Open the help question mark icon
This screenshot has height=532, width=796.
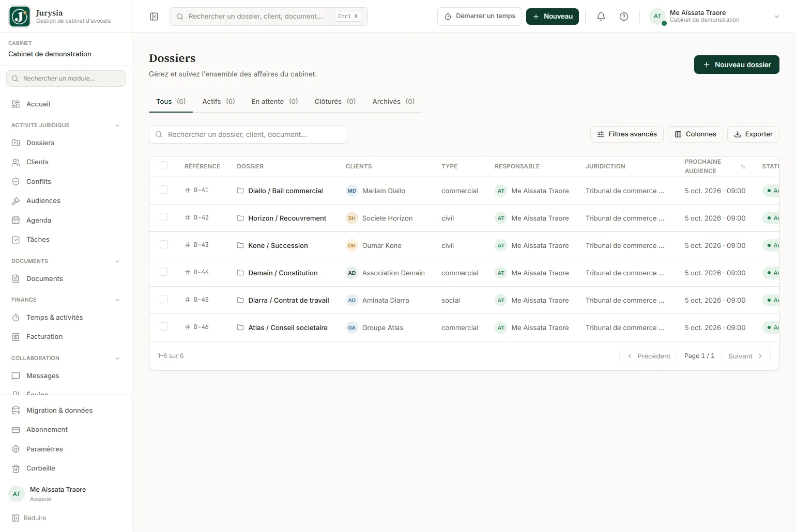624,17
